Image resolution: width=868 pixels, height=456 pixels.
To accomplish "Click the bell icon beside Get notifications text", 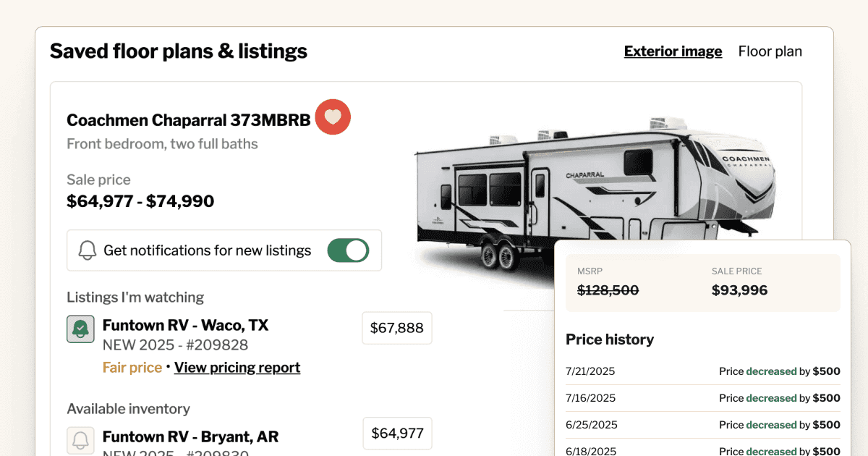I will pos(88,250).
